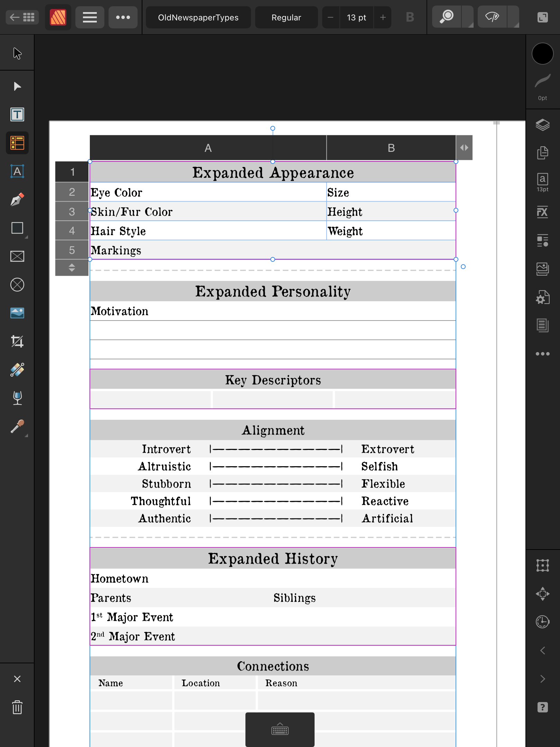Select the Color Picker eyedropper tool

click(x=17, y=426)
